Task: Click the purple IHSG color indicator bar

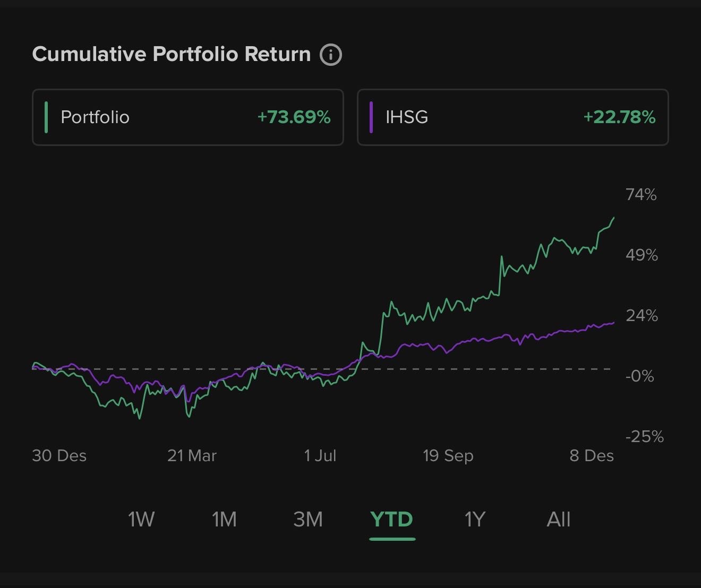Action: [x=371, y=117]
